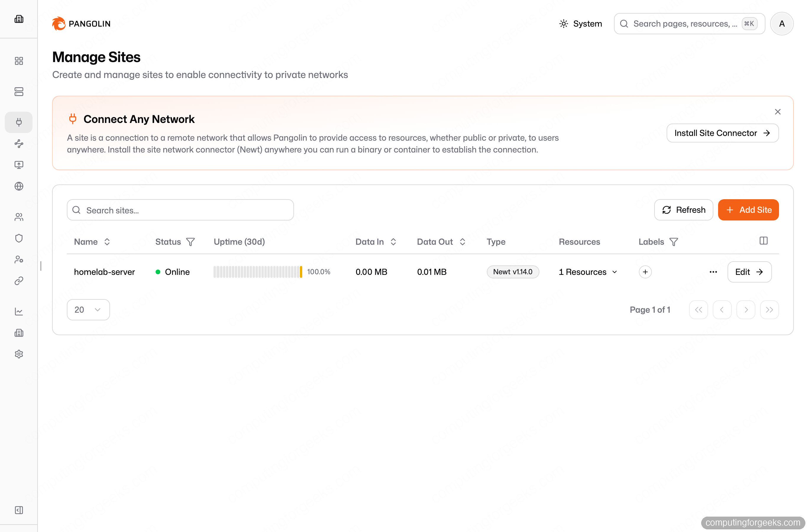Viewport: 808px width, 532px height.
Task: Click Edit button for homelab-server
Action: 749,272
